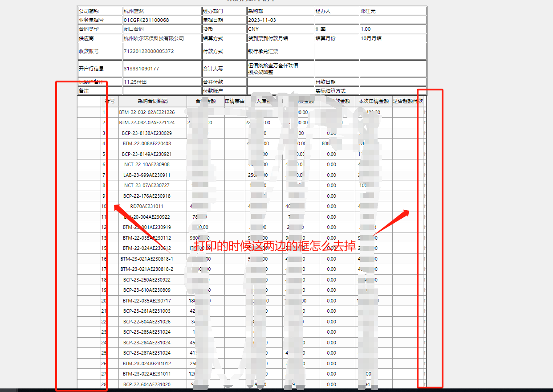Click the exchange rate value 1.00
The width and height of the screenshot is (553, 392).
[366, 29]
